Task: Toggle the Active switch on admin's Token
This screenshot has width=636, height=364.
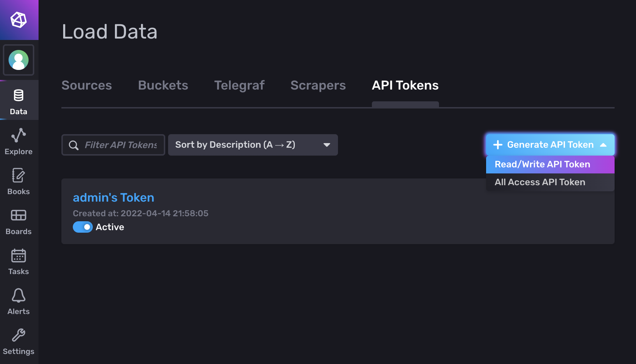Action: [x=82, y=227]
